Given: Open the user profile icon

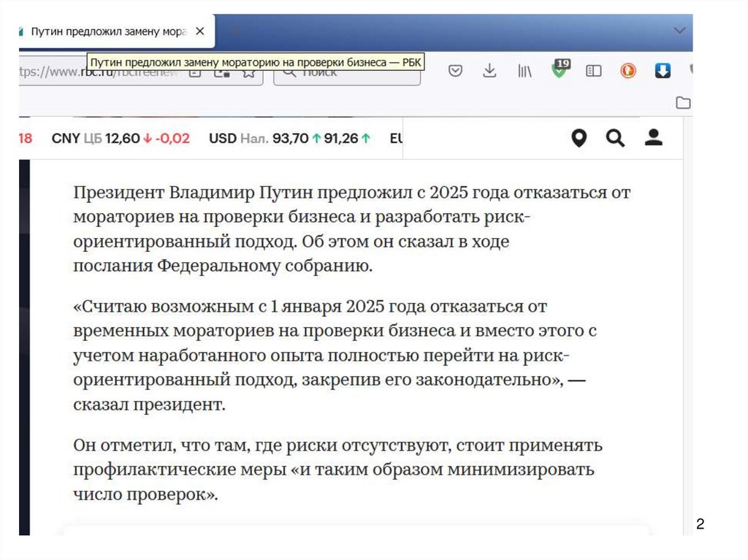Looking at the screenshot, I should [654, 137].
